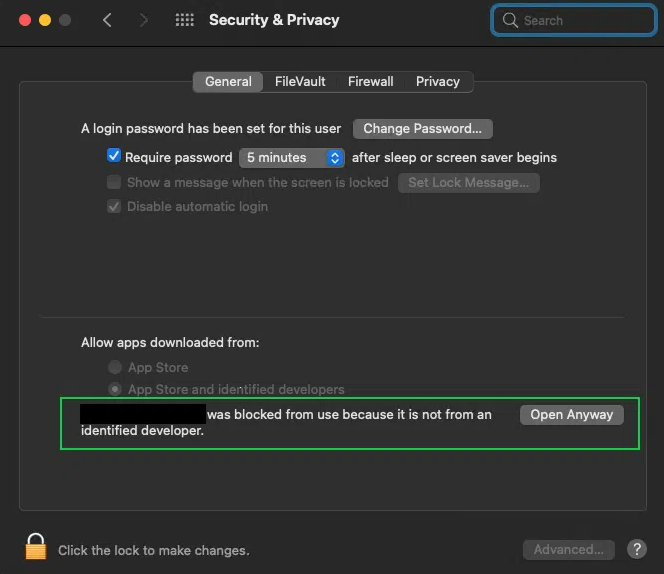Open the Privacy tab

click(x=438, y=81)
